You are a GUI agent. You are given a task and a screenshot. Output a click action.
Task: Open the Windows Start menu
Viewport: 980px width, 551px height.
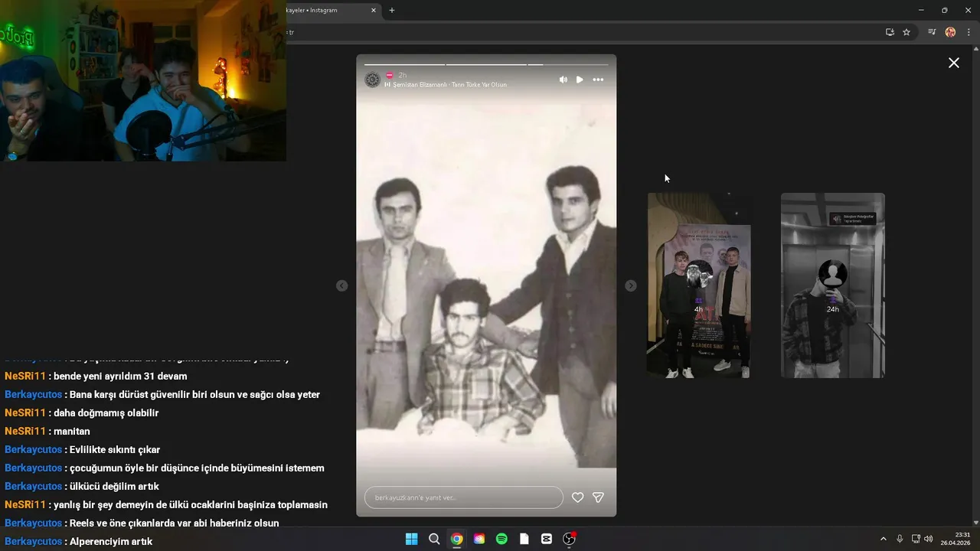coord(411,539)
